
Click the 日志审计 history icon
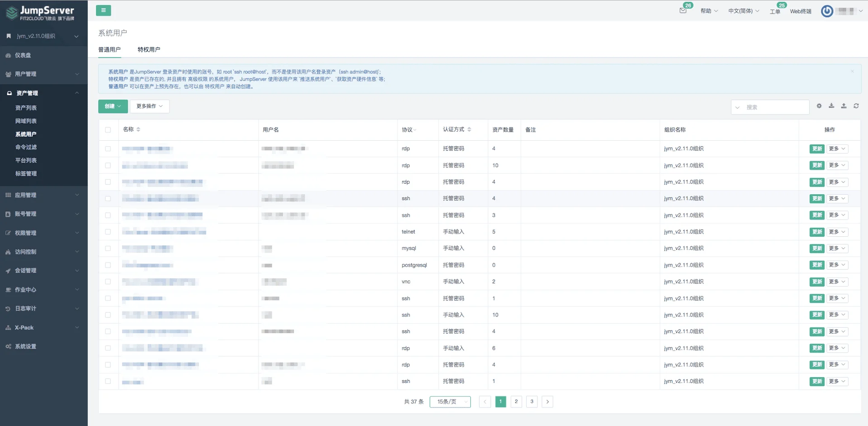pos(8,309)
